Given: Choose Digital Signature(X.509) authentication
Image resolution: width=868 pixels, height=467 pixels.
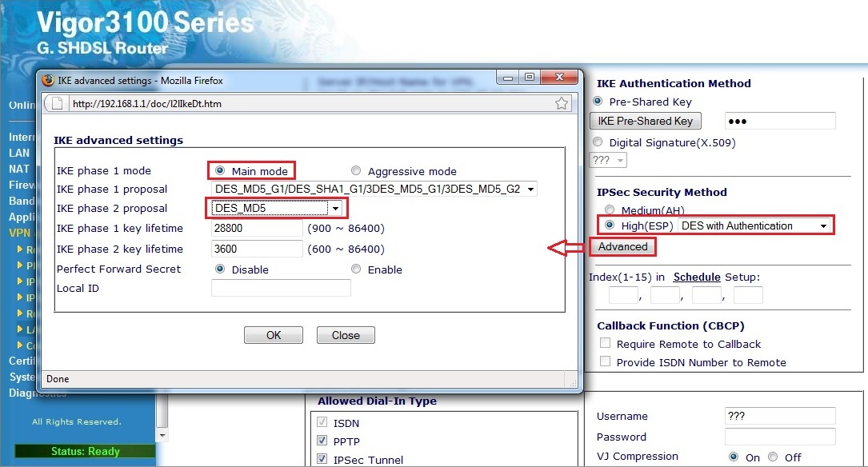Looking at the screenshot, I should [598, 142].
